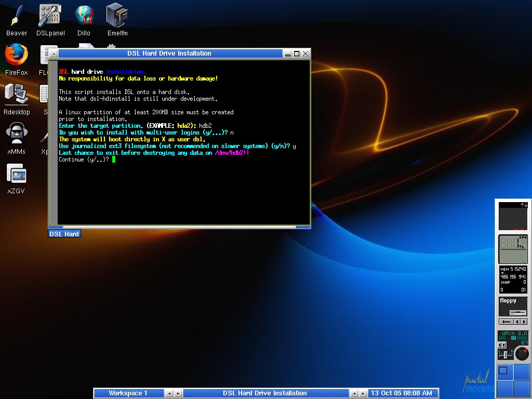Viewport: 532px width, 399px height.
Task: Switch to the bottom-left workspace in the pager
Action: (x=505, y=388)
